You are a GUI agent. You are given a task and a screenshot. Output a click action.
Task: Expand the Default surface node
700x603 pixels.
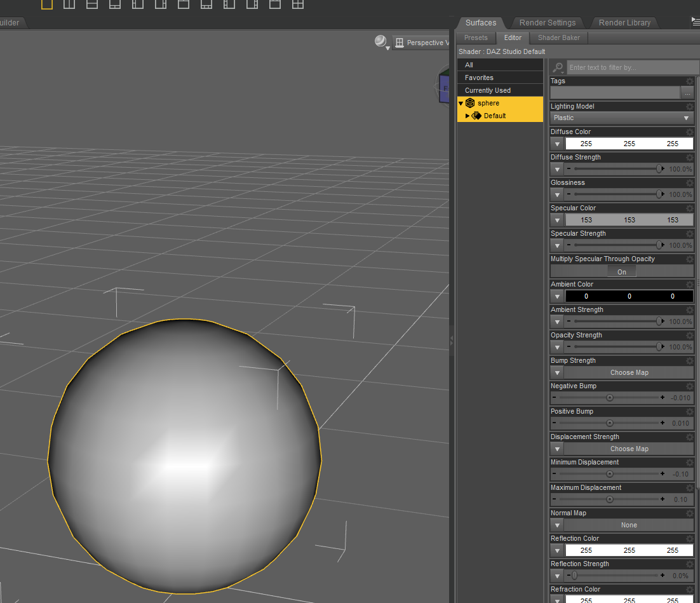pyautogui.click(x=468, y=116)
